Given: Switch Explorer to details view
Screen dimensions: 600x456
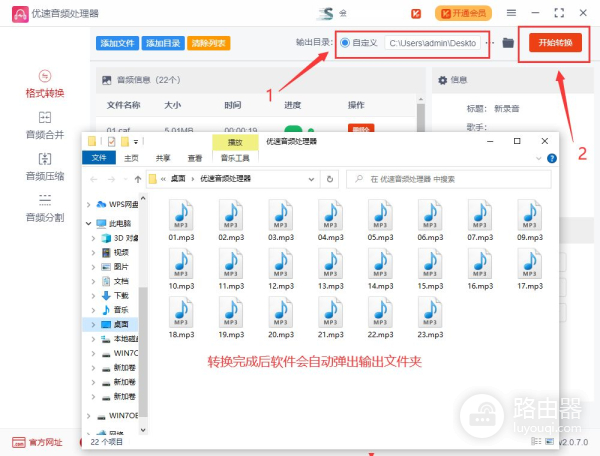Looking at the screenshot, I should click(x=536, y=441).
